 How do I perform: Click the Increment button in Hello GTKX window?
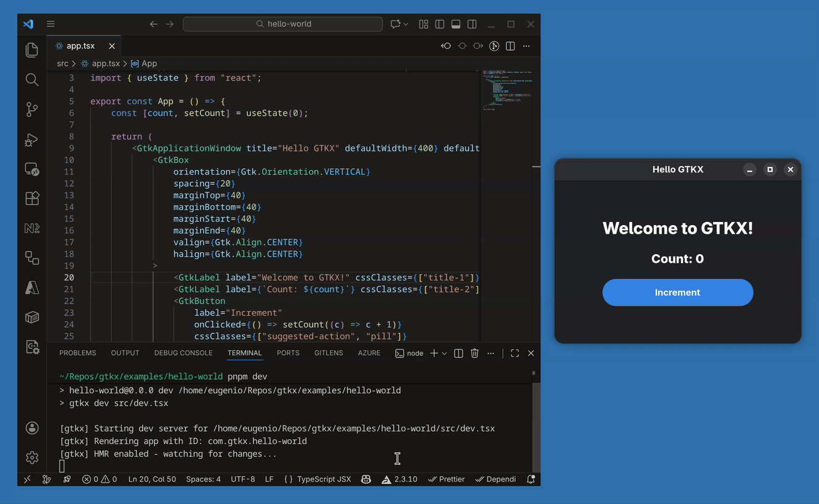[x=678, y=293]
